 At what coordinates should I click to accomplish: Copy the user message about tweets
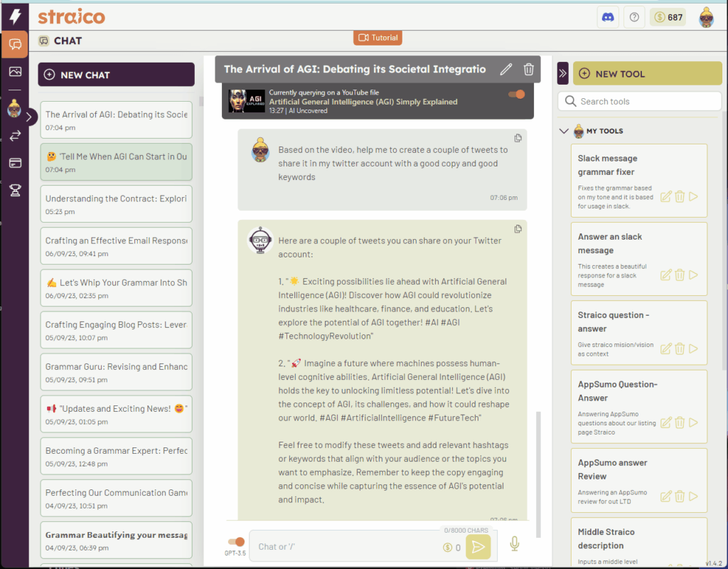(x=518, y=138)
